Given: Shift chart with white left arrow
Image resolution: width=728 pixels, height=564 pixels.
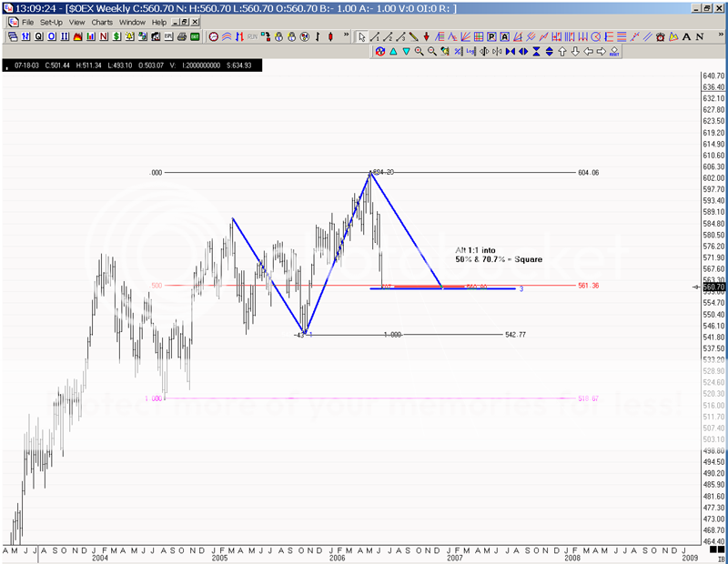Looking at the screenshot, I should pos(588,52).
